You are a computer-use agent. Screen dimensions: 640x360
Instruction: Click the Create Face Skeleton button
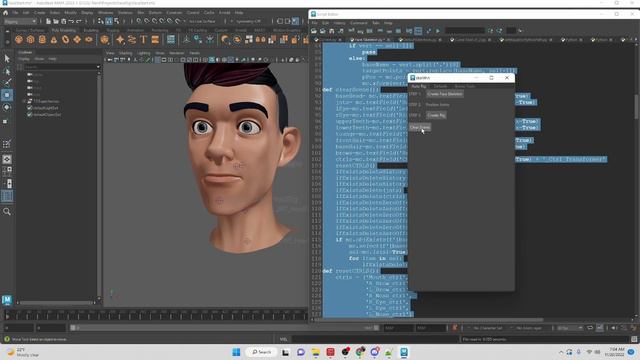tap(444, 94)
